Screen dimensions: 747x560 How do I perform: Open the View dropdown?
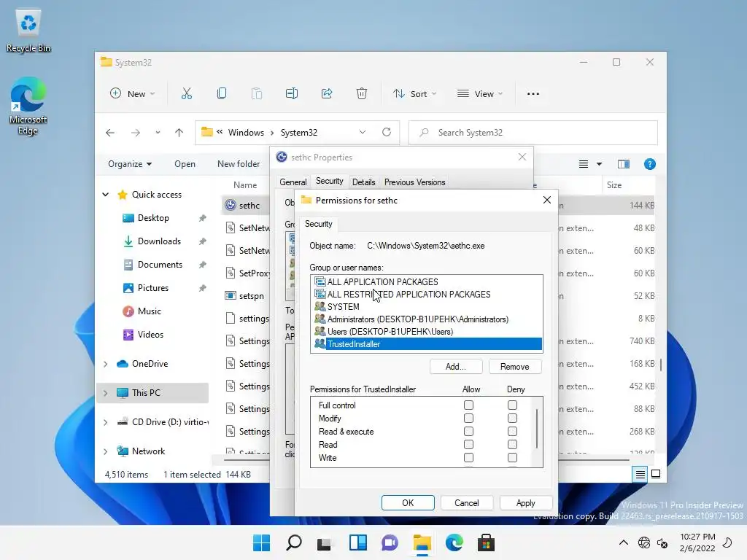[x=480, y=94]
